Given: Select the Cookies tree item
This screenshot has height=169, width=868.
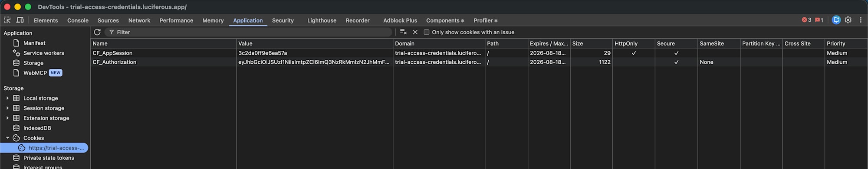Looking at the screenshot, I should click(33, 138).
